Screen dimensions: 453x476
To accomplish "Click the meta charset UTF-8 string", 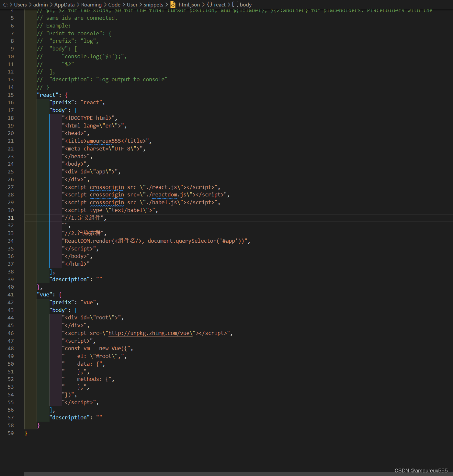I will click(x=102, y=149).
